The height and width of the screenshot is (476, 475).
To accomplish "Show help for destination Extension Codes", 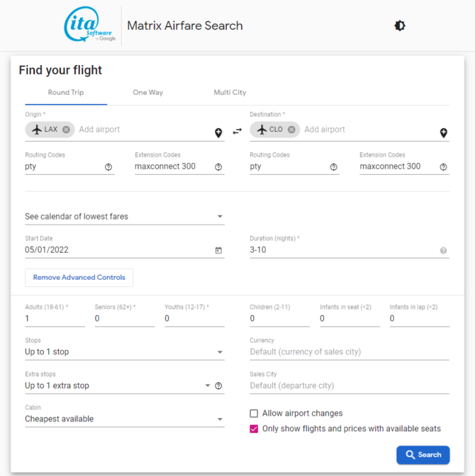I will [443, 167].
